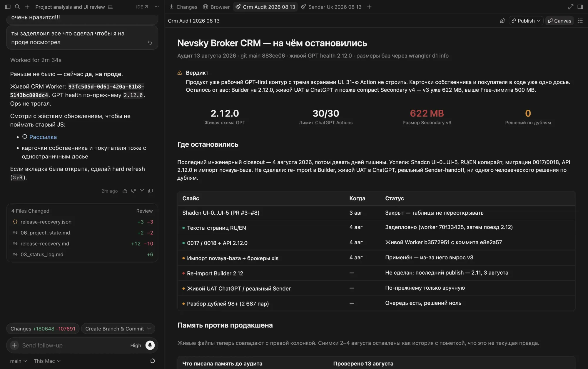Expand the view with fullscreen arrows icon
Screen dimensions: 588x369
coord(571,7)
